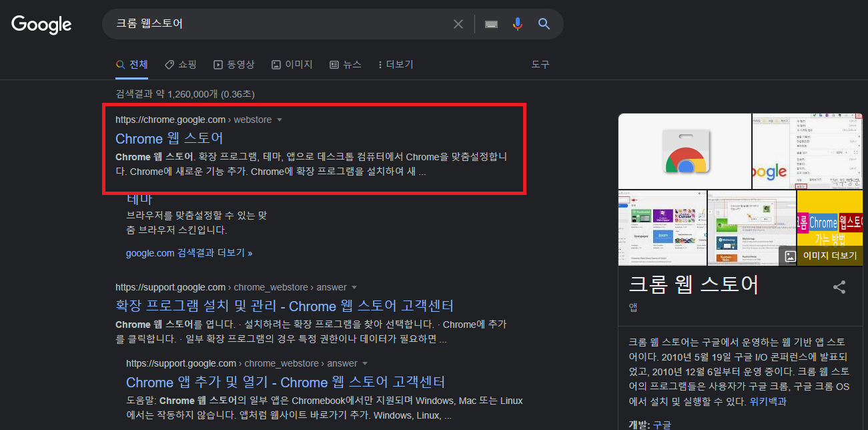
Task: Click google.com 검색결과 더보기 link
Action: click(x=189, y=253)
